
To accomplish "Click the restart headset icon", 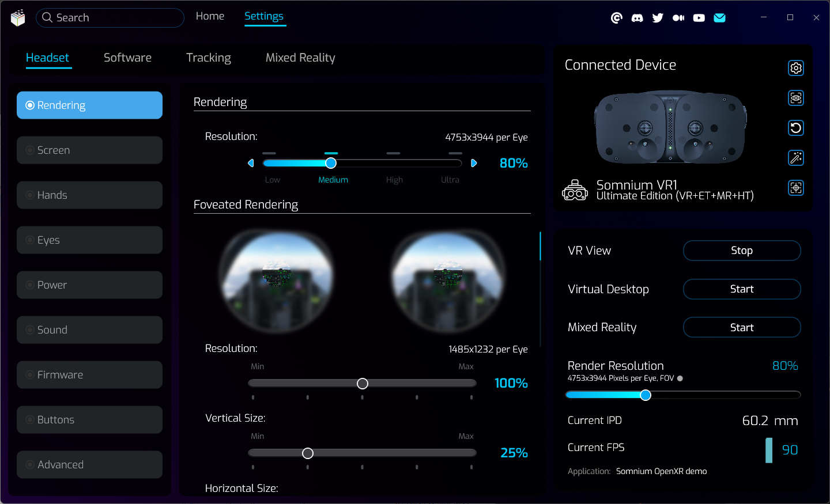I will tap(796, 128).
